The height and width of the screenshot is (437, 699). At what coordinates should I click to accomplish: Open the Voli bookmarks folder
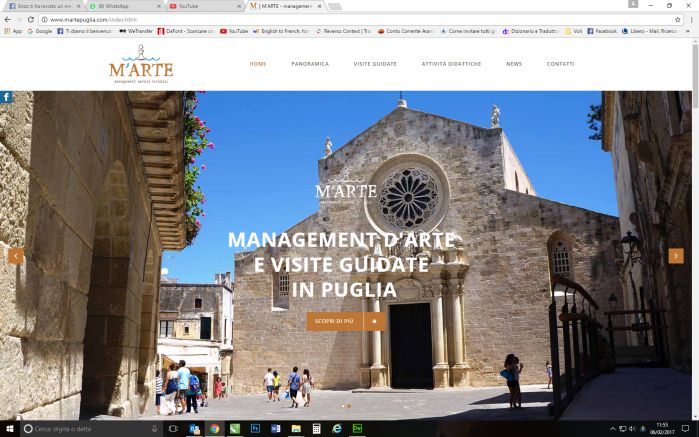coord(573,31)
